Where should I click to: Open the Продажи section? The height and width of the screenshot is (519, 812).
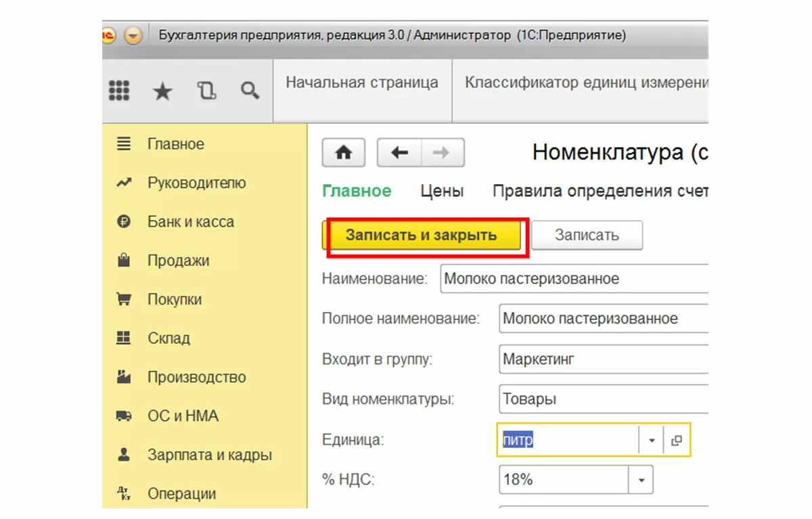point(179,261)
